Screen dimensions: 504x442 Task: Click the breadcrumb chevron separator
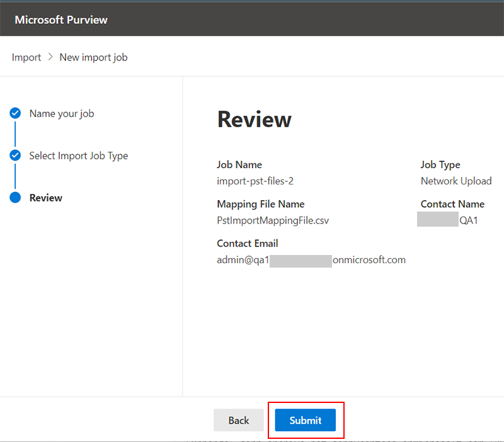coord(50,57)
